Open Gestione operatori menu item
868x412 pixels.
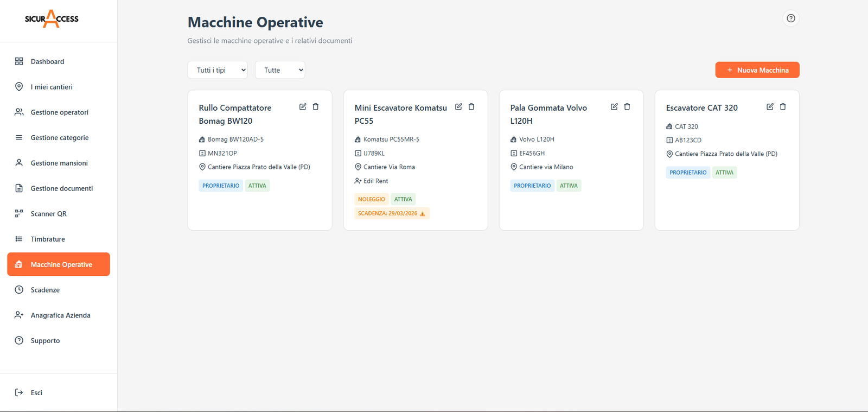coord(59,112)
